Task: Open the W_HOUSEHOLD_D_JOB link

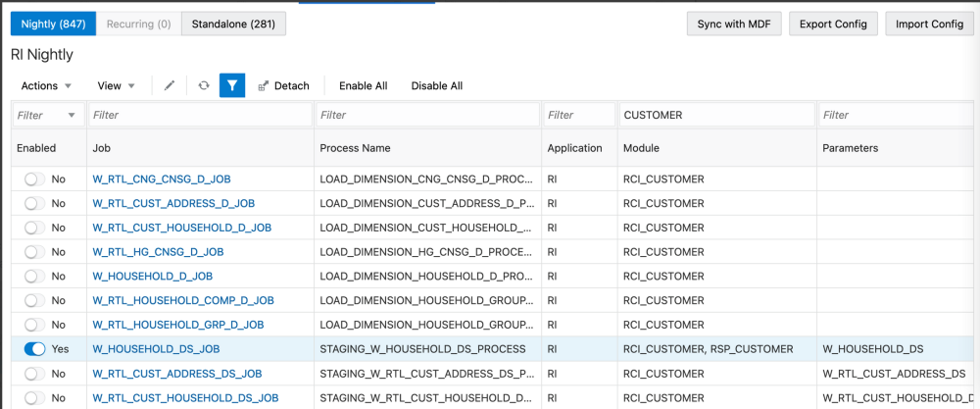Action: pyautogui.click(x=153, y=277)
